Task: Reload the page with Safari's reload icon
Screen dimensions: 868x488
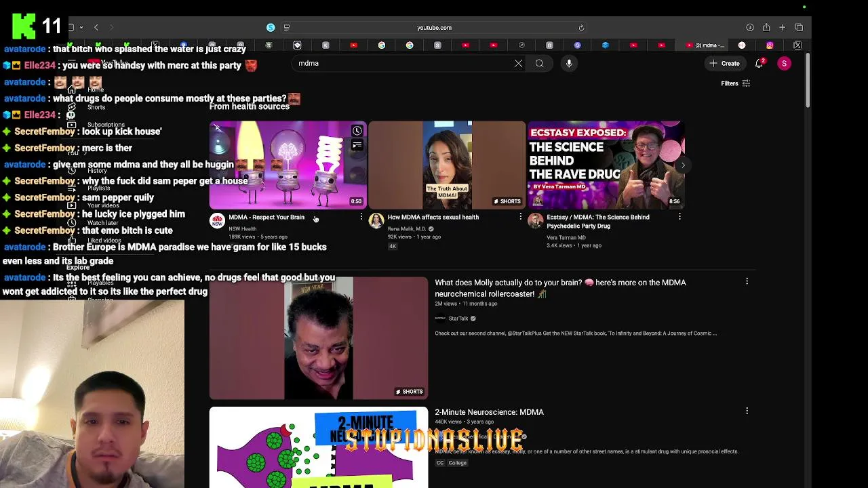Action: tap(581, 28)
